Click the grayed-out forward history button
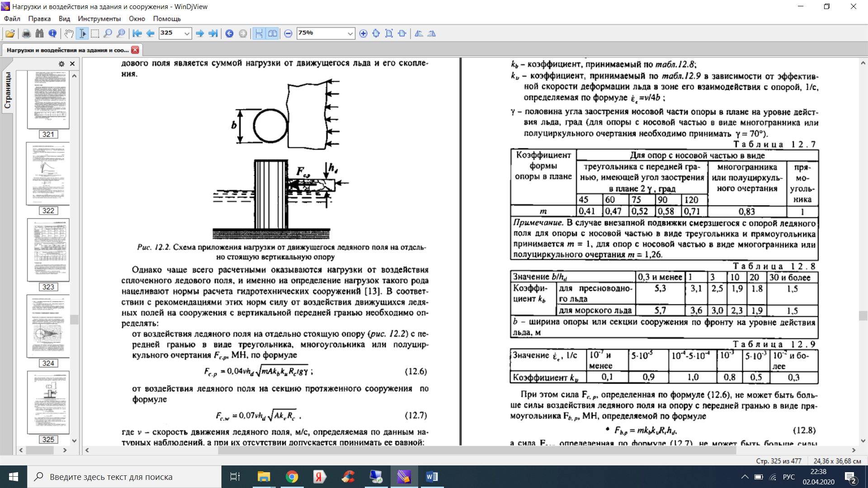This screenshot has width=868, height=488. tap(243, 33)
